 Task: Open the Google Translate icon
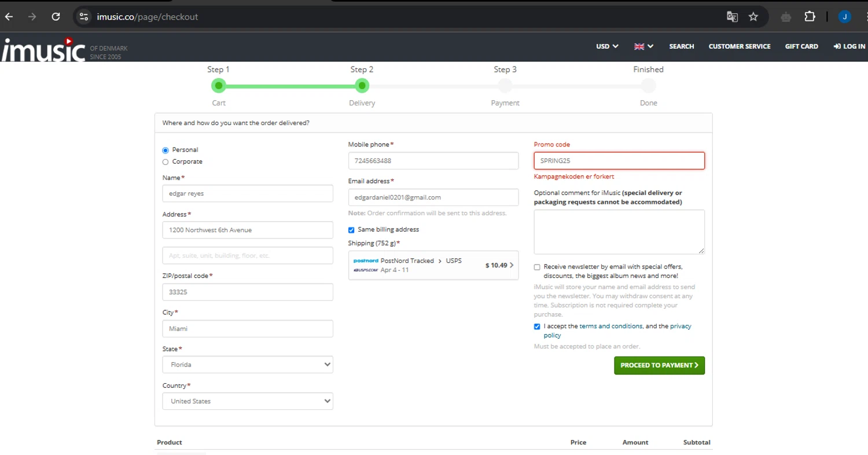[x=732, y=17]
